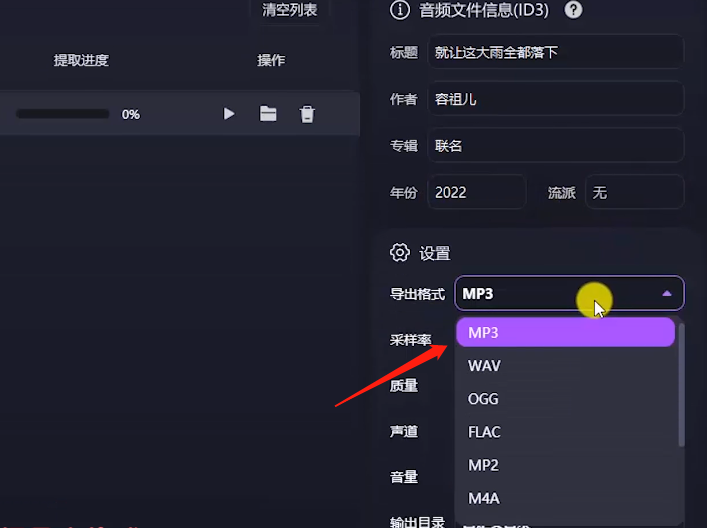This screenshot has height=528, width=707.
Task: Pick MP2 from format options
Action: click(x=565, y=465)
